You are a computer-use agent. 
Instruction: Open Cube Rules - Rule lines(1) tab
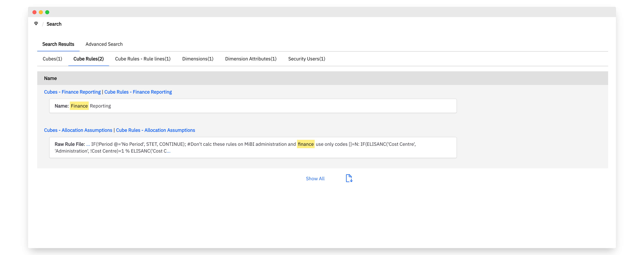[143, 59]
